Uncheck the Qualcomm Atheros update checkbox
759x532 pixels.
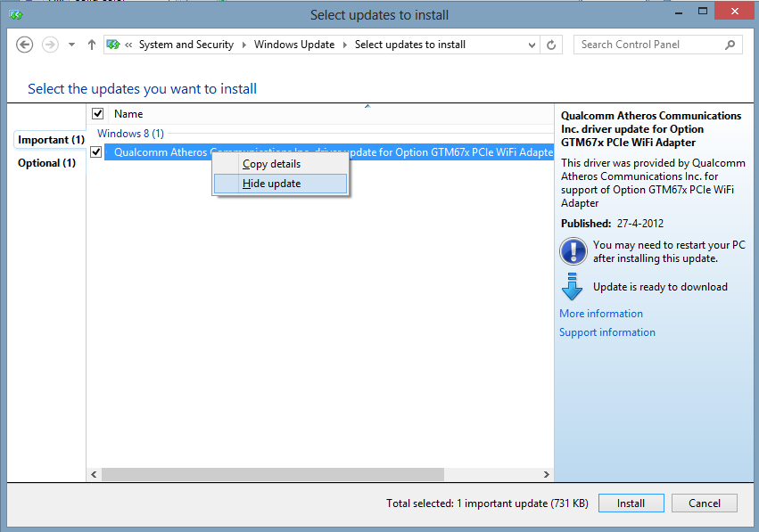pyautogui.click(x=95, y=151)
